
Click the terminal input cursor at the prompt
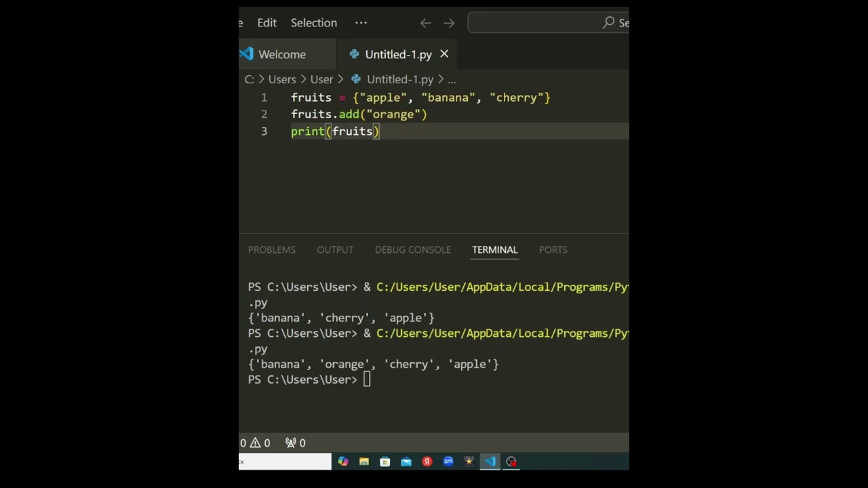[367, 380]
